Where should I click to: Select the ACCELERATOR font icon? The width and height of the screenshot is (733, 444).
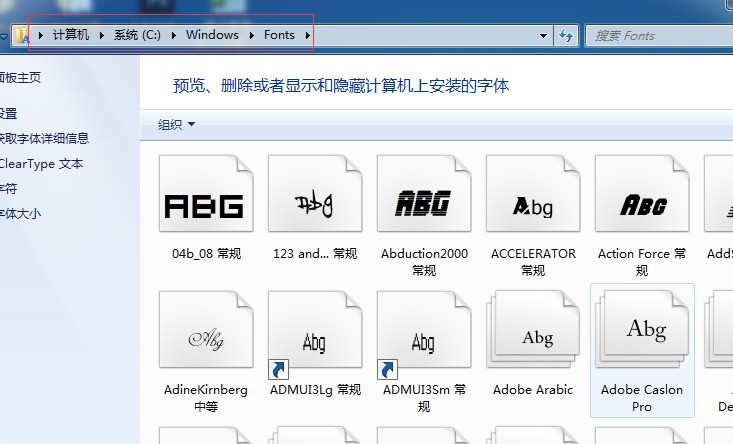pos(533,193)
